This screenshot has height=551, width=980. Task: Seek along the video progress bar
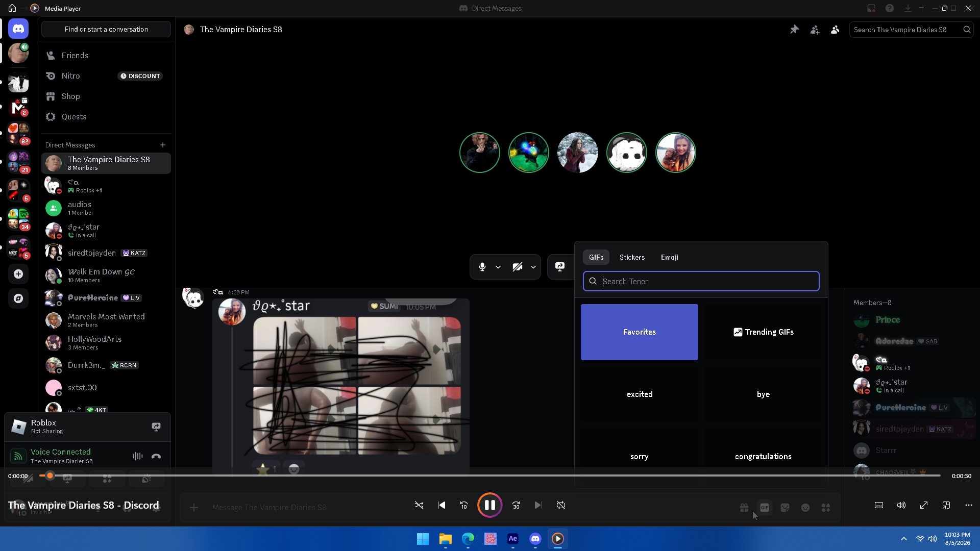coord(490,475)
